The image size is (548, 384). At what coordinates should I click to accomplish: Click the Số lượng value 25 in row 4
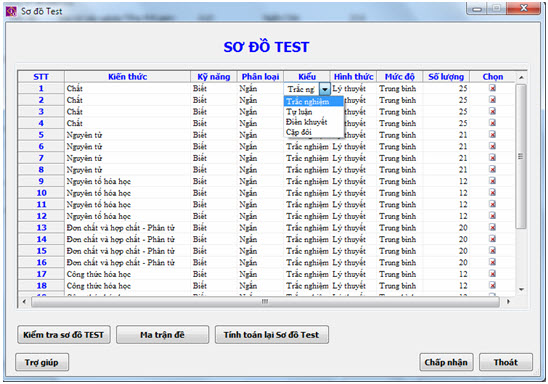pos(446,123)
